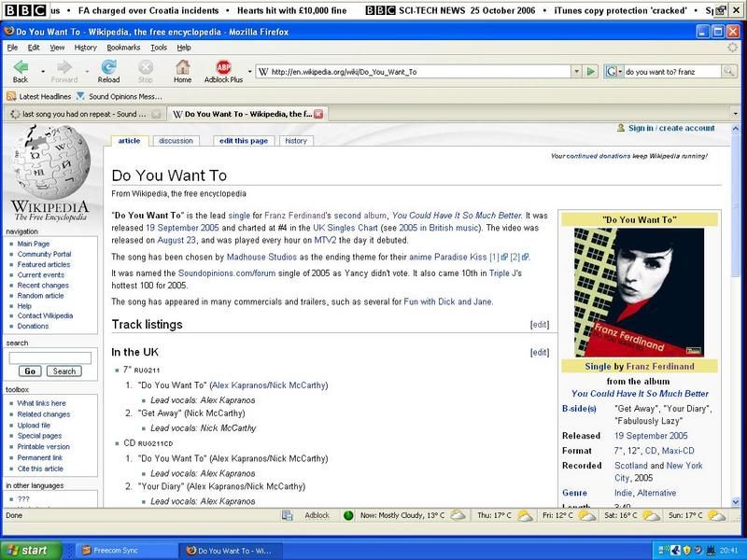Click the Sunday forecast weather icon
Viewport: 747px width, 560px height.
716,515
